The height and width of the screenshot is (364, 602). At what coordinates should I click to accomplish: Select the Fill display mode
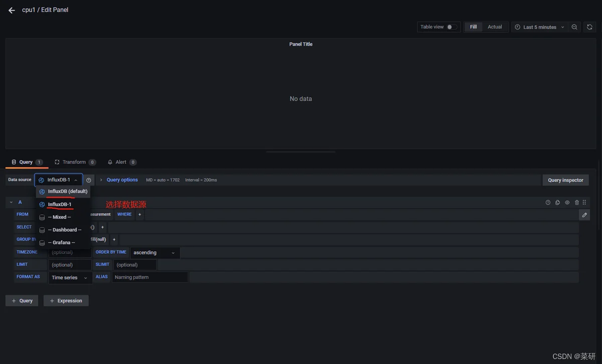tap(473, 27)
